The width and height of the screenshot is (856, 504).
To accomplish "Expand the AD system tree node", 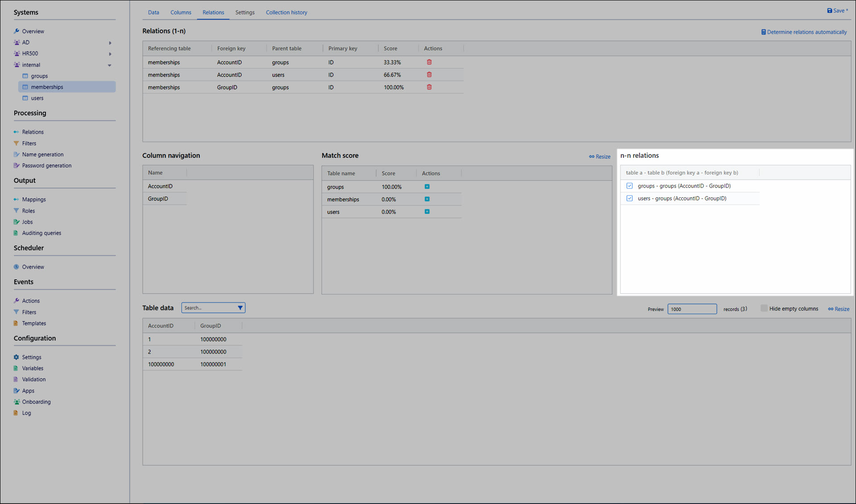I will 110,43.
